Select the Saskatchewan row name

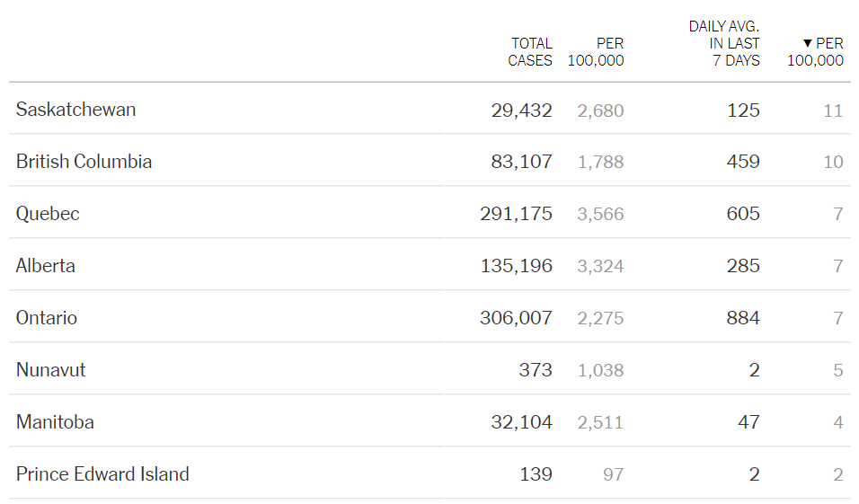[76, 110]
